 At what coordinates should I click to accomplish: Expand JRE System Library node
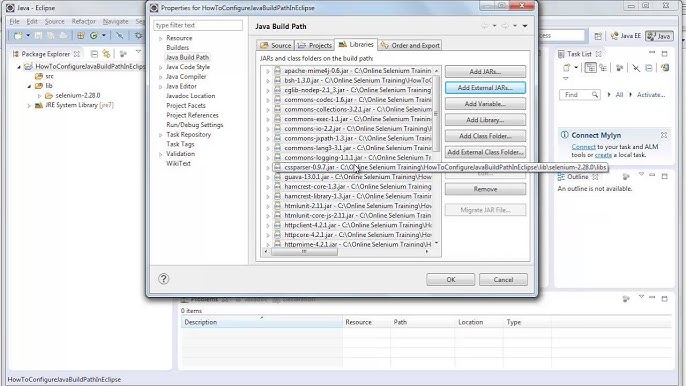click(x=29, y=105)
